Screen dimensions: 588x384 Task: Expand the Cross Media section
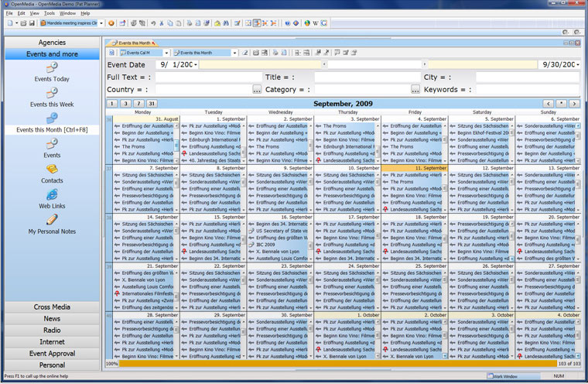(52, 307)
